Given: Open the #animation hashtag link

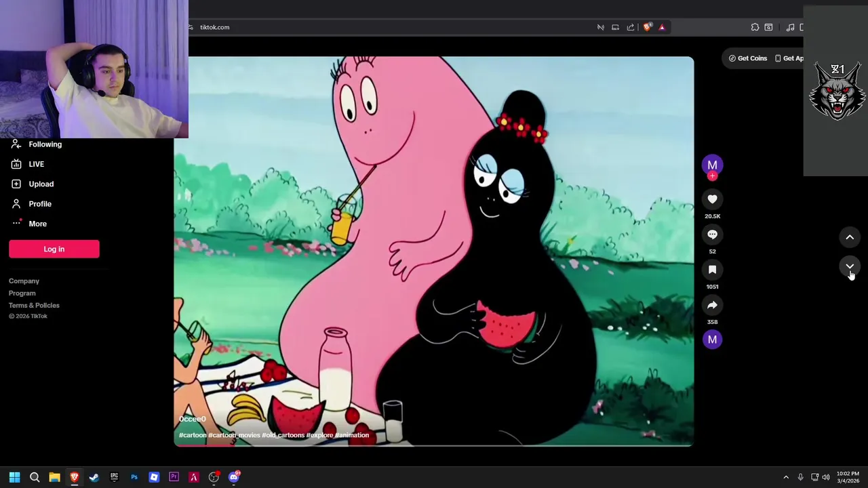Looking at the screenshot, I should (352, 435).
